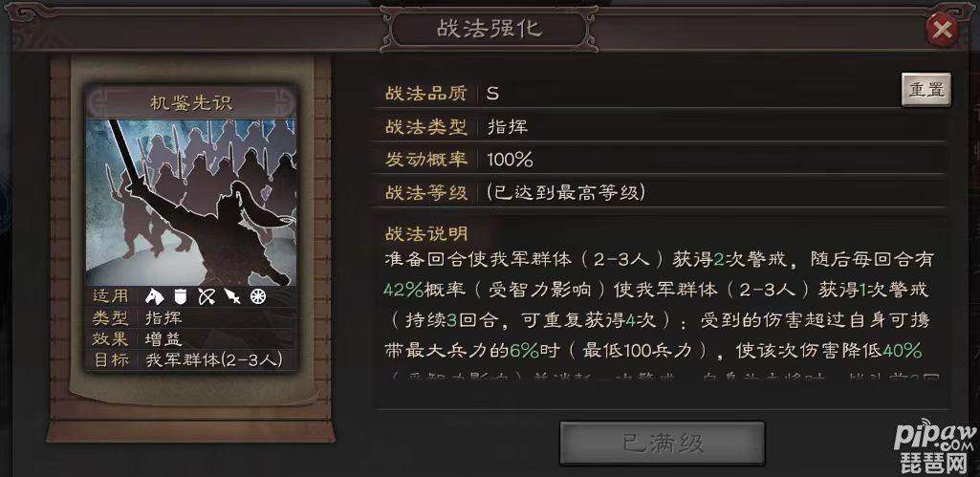Click the 重置 reset button
The height and width of the screenshot is (477, 980).
[926, 90]
